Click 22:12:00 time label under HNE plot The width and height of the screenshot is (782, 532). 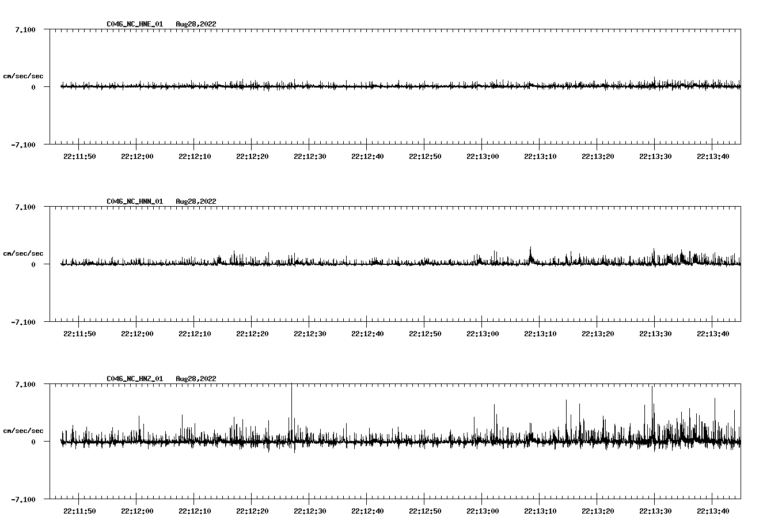137,157
